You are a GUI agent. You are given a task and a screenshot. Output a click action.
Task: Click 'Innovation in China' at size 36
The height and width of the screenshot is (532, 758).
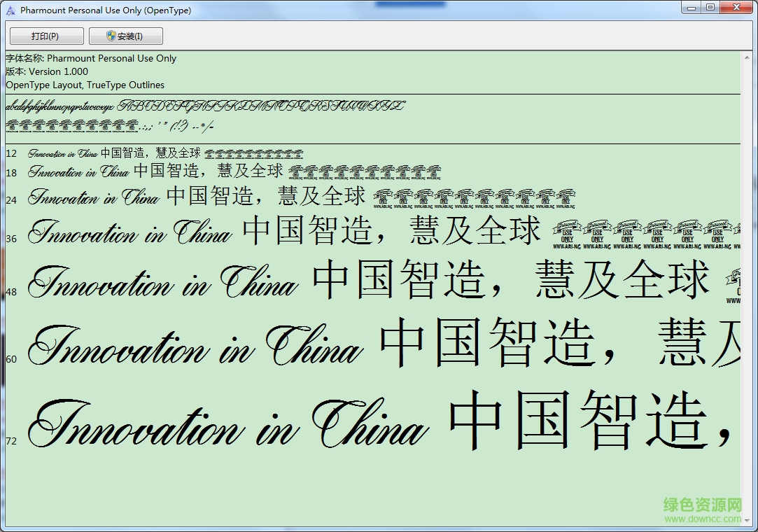[129, 232]
